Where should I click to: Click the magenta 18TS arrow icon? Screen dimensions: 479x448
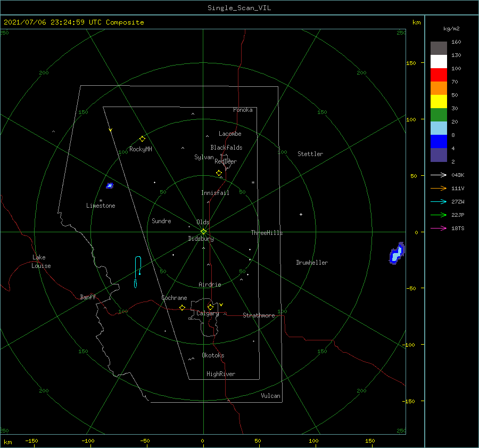tap(439, 228)
